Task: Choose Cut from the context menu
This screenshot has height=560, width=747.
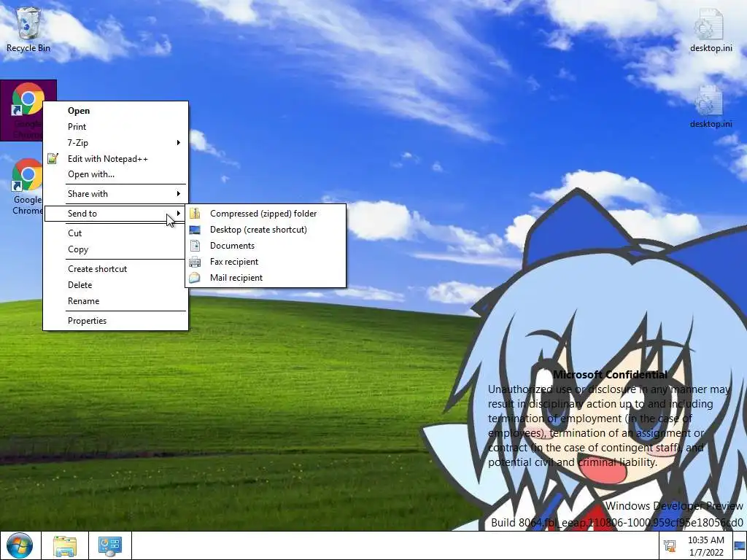Action: [x=115, y=233]
